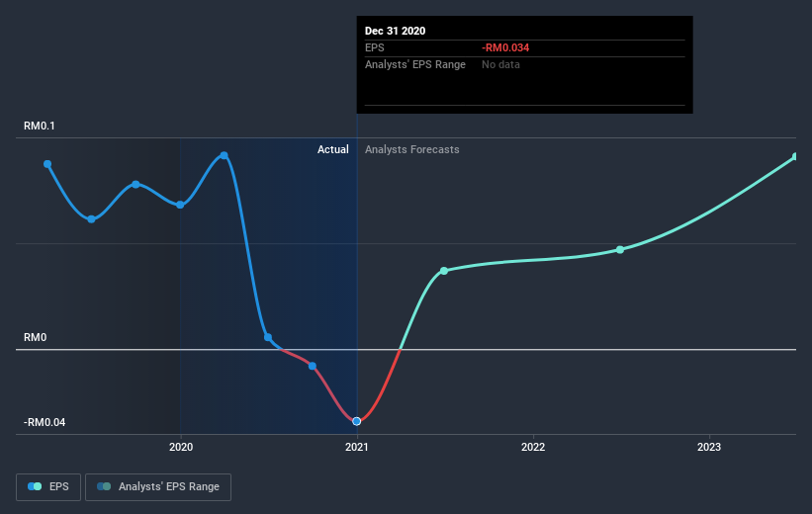Click the Analysts' EPS Range legend dot
Image resolution: width=812 pixels, height=514 pixels.
104,486
